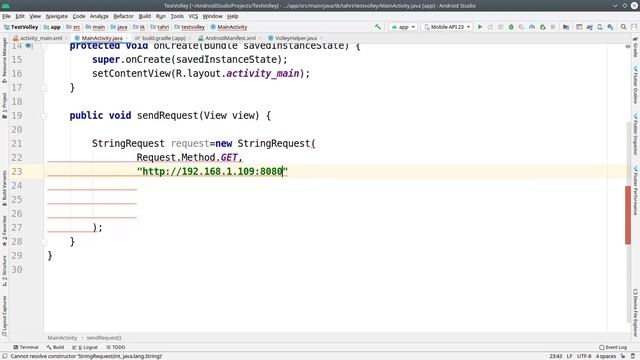Open the SDK Manager icon
640x360 pixels.
(610, 27)
